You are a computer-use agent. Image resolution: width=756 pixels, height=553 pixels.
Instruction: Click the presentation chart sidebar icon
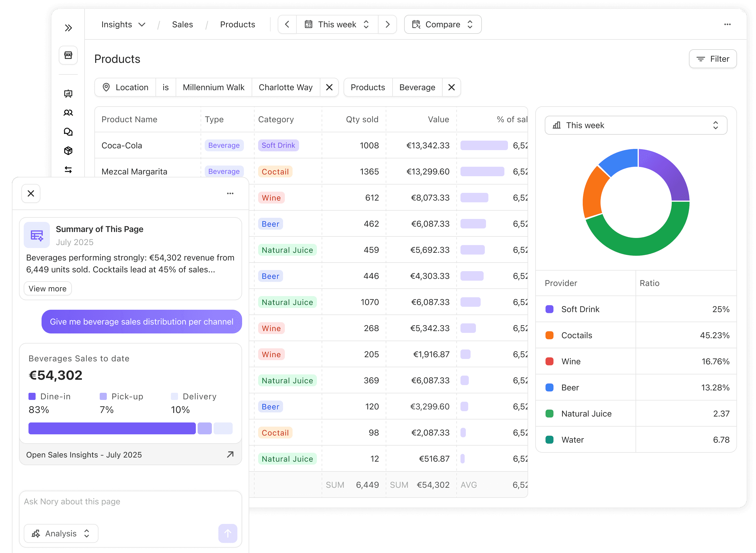click(x=68, y=94)
